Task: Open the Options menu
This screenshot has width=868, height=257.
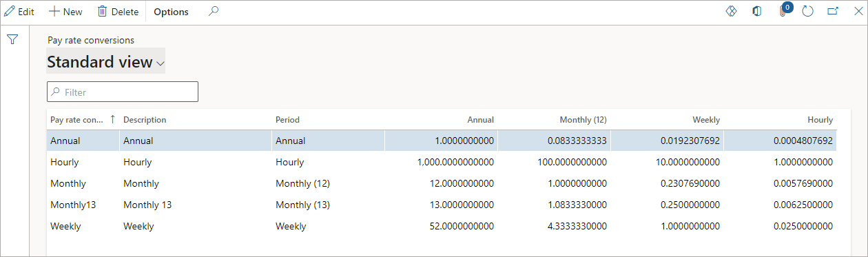Action: coord(171,12)
